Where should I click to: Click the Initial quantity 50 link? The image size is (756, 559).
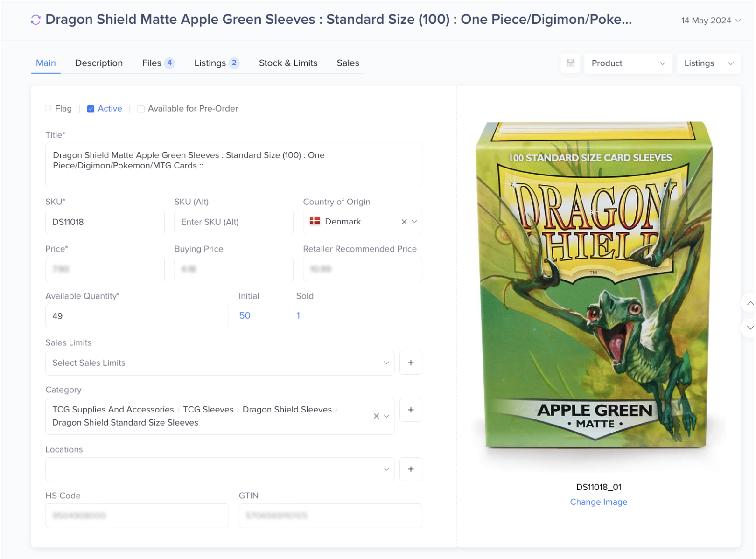pyautogui.click(x=245, y=315)
